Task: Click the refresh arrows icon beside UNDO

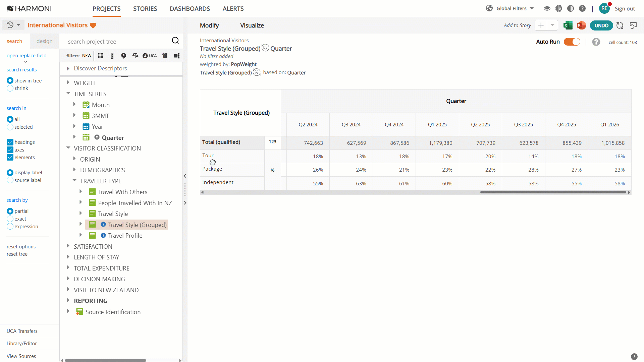Action: [x=620, y=25]
